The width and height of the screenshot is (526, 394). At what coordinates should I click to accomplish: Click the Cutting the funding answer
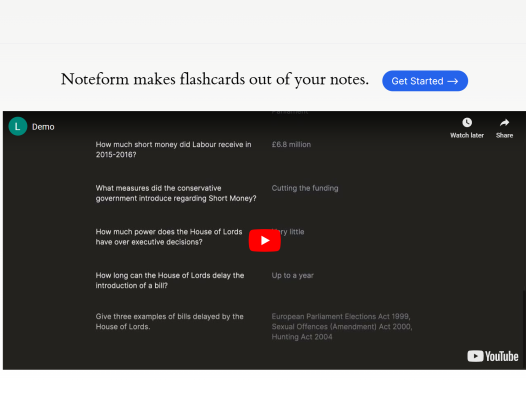point(305,188)
